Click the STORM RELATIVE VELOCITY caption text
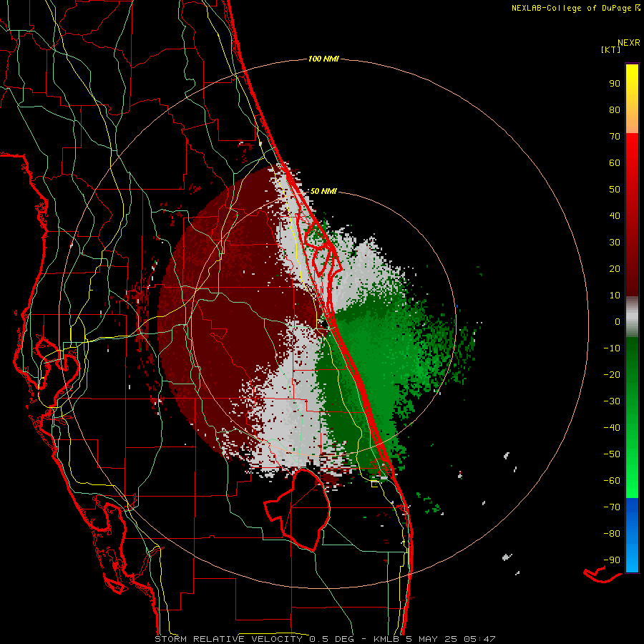 pyautogui.click(x=228, y=639)
